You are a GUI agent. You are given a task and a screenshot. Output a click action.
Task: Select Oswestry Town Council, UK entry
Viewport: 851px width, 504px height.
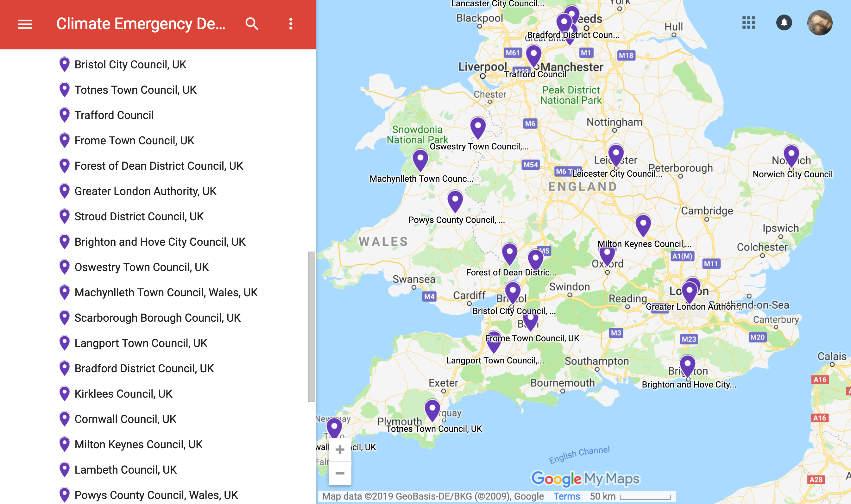pyautogui.click(x=142, y=267)
